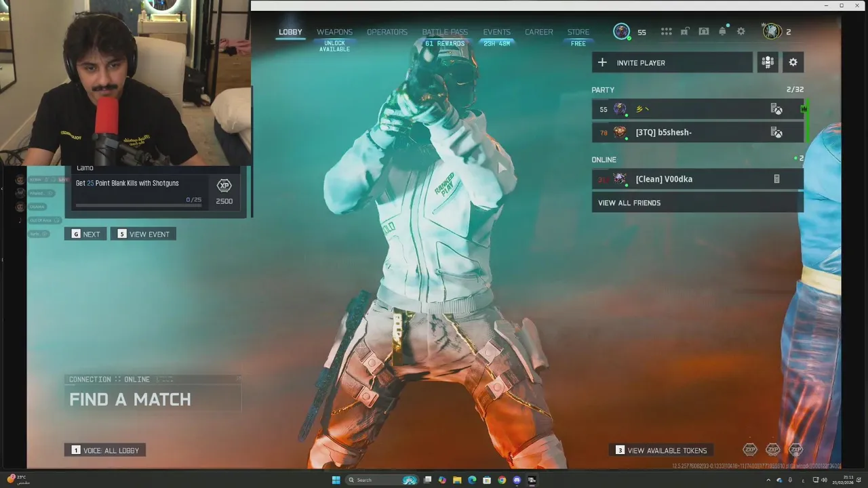Click the weather widget on taskbar
Screen dimensions: 868x488
(18, 479)
